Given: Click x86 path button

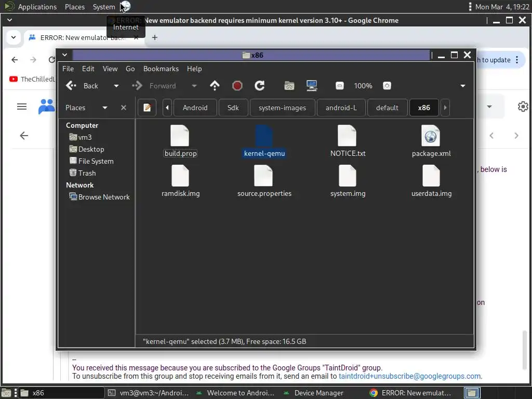Looking at the screenshot, I should coord(424,108).
